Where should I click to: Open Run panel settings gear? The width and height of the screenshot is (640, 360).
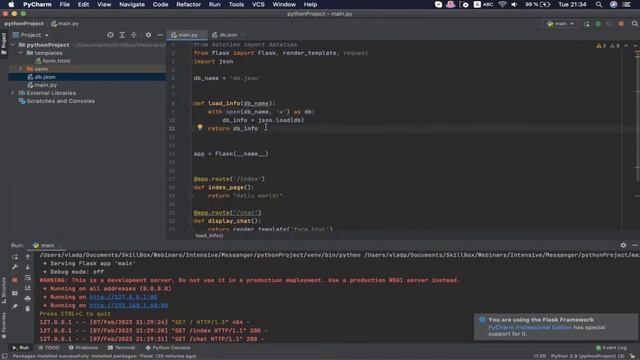(x=623, y=245)
